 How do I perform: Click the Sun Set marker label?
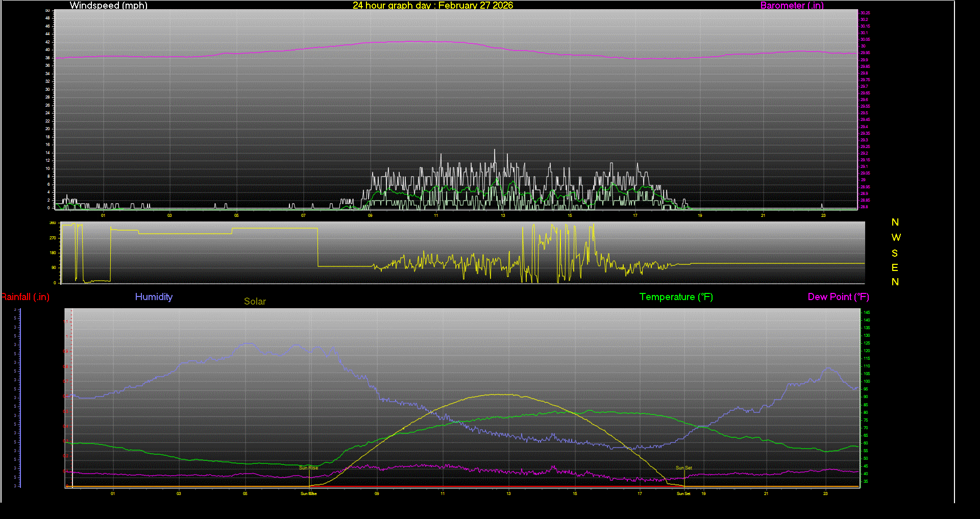(683, 467)
